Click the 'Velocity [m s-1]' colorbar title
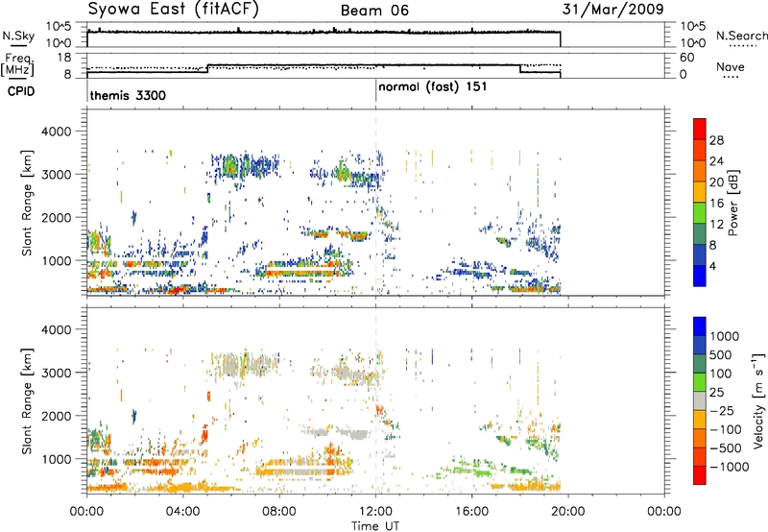 (x=758, y=400)
